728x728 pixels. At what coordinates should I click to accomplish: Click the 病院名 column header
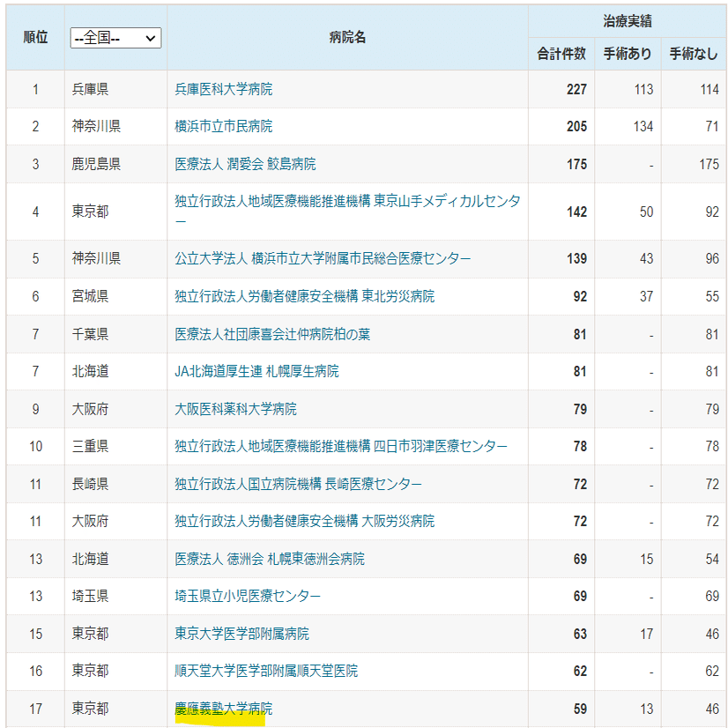[x=347, y=37]
